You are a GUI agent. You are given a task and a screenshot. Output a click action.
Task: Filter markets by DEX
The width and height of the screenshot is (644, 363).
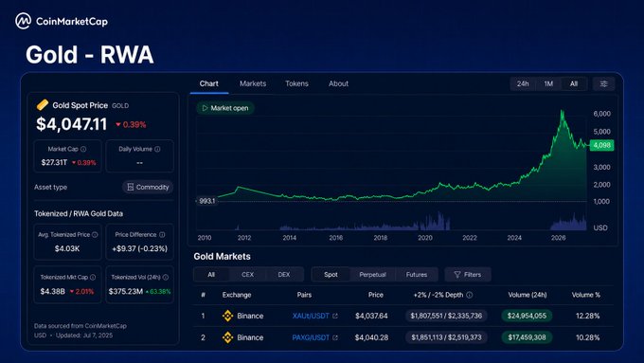pos(284,275)
